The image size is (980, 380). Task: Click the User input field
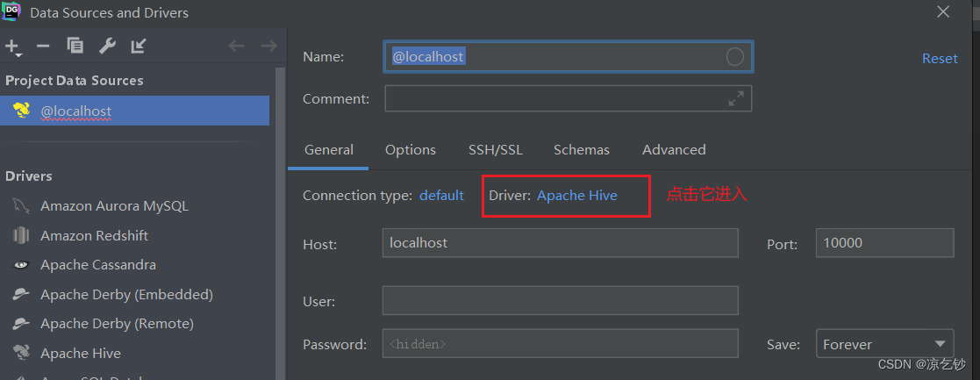(560, 300)
